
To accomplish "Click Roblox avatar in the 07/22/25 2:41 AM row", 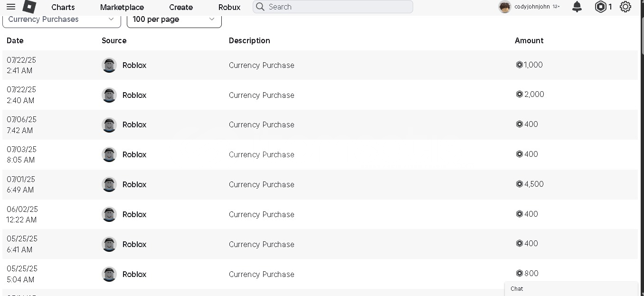I will click(x=109, y=65).
